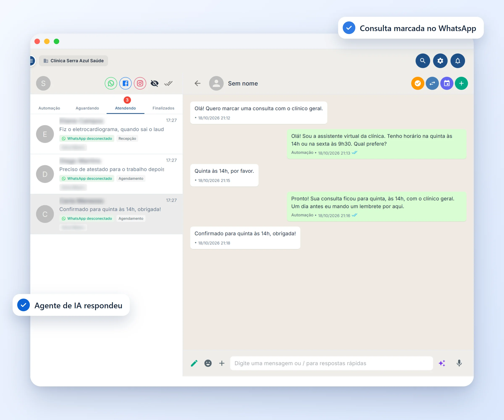Click the microphone voice message icon
Screen dimensions: 504x420
[x=459, y=363]
